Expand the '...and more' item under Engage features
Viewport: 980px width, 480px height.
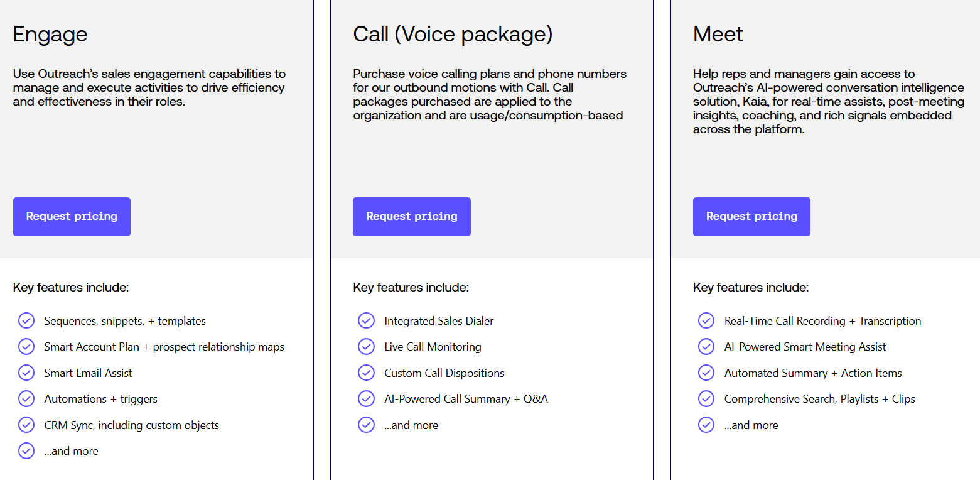point(71,450)
